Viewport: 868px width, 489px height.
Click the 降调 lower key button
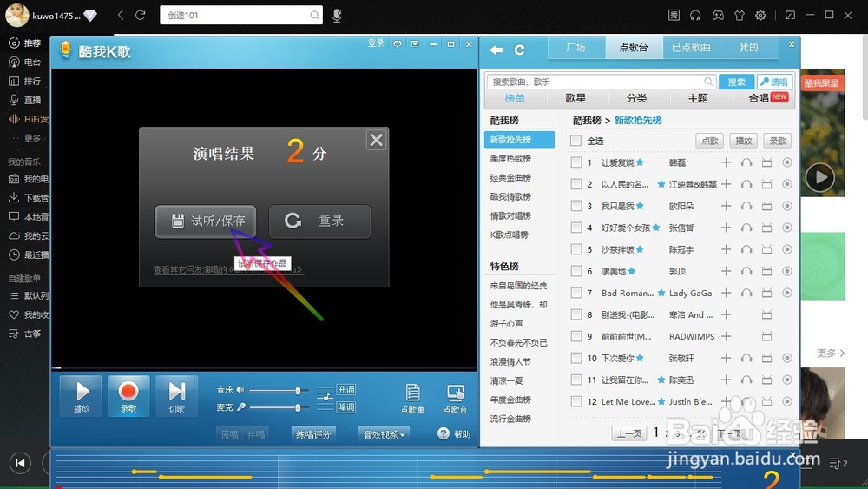tap(346, 407)
